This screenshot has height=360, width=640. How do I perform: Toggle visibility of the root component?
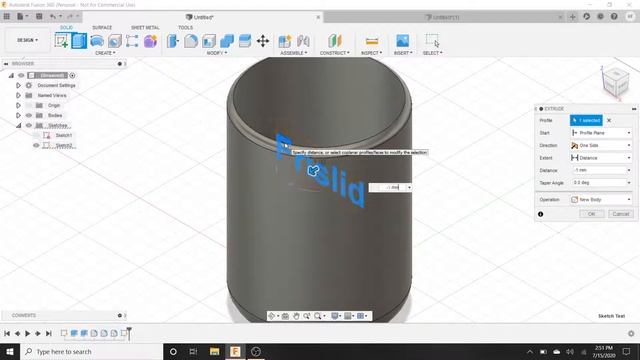[21, 76]
